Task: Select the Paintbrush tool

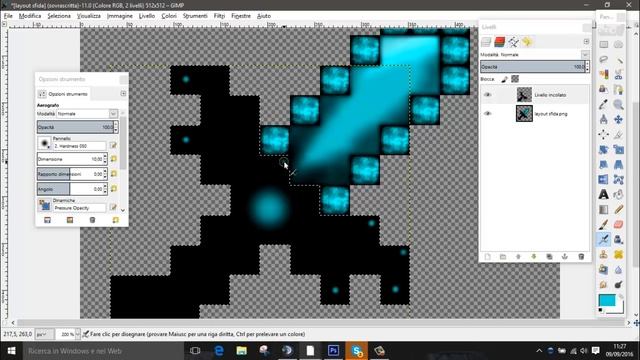Action: coord(604,224)
